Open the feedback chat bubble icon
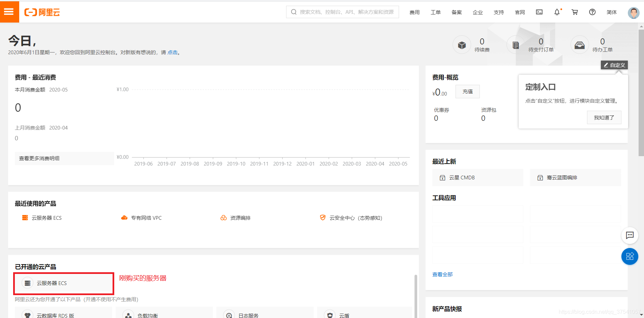This screenshot has height=318, width=644. coord(630,236)
